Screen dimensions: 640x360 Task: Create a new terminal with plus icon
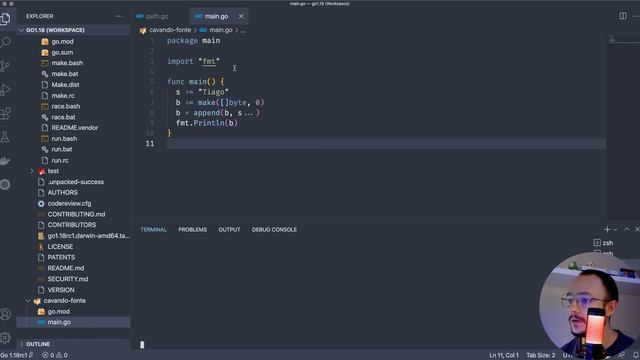(x=607, y=229)
